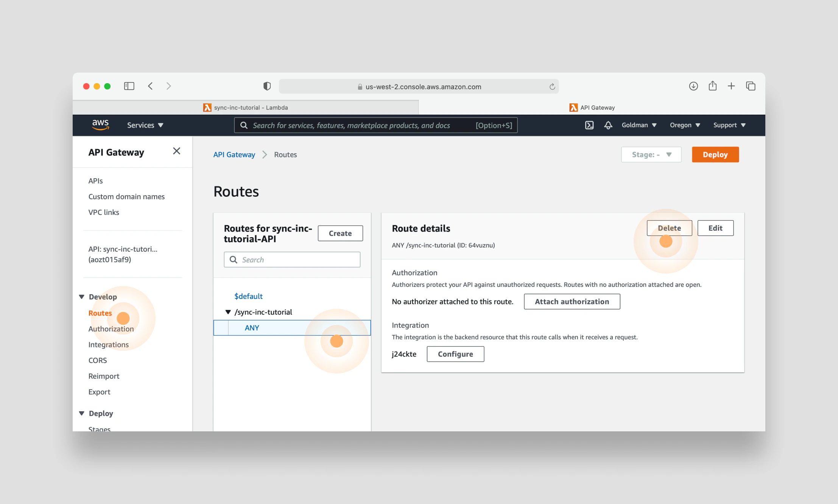Click the /sync-inc-tutorial route label
The image size is (838, 504).
pos(263,312)
